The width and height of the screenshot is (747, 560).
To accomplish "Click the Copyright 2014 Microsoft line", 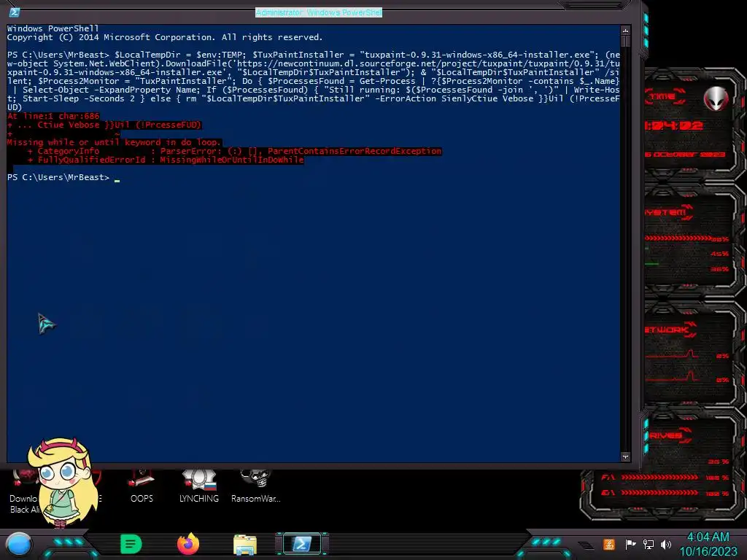I will point(165,37).
